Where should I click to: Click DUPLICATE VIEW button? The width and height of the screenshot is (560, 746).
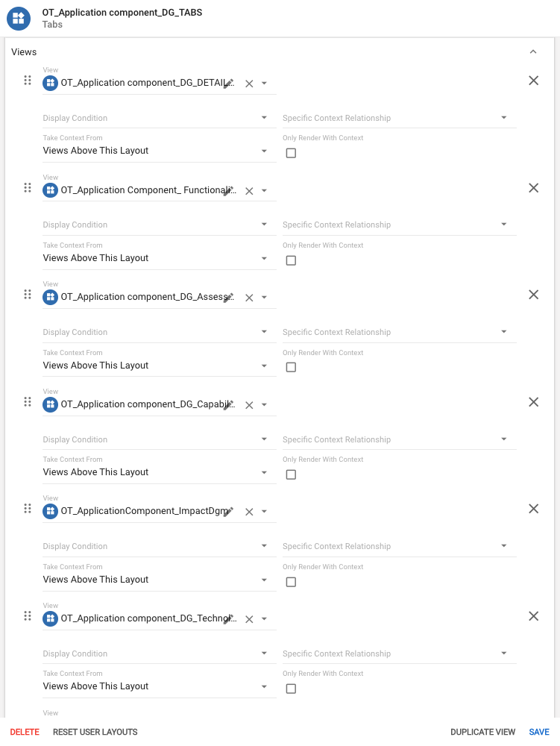[482, 732]
